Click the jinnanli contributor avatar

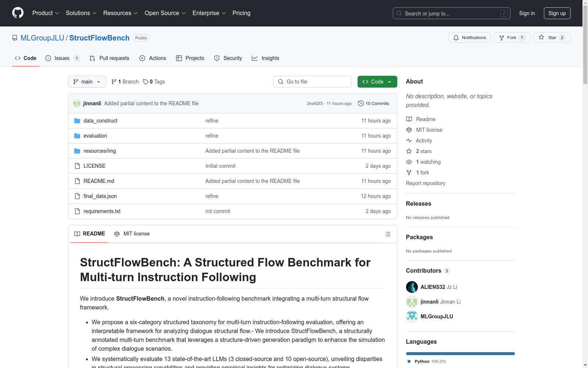coord(412,302)
